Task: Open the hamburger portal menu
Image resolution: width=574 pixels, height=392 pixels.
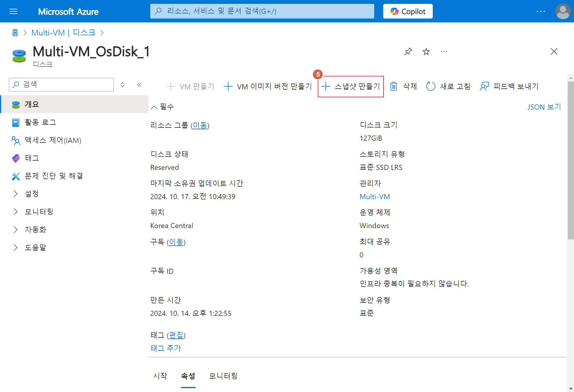Action: click(x=13, y=11)
